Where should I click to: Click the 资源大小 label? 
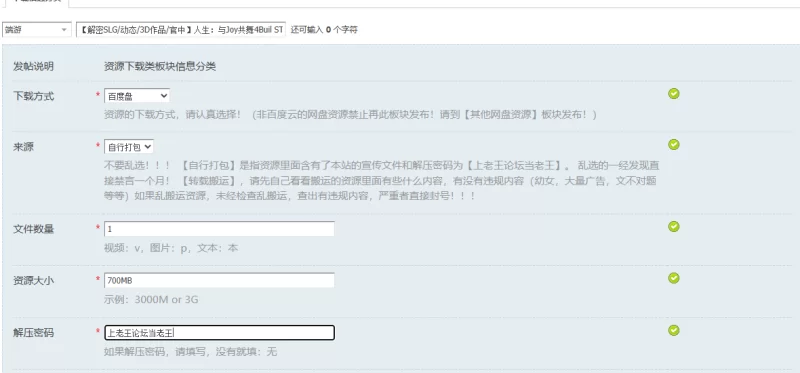33,280
